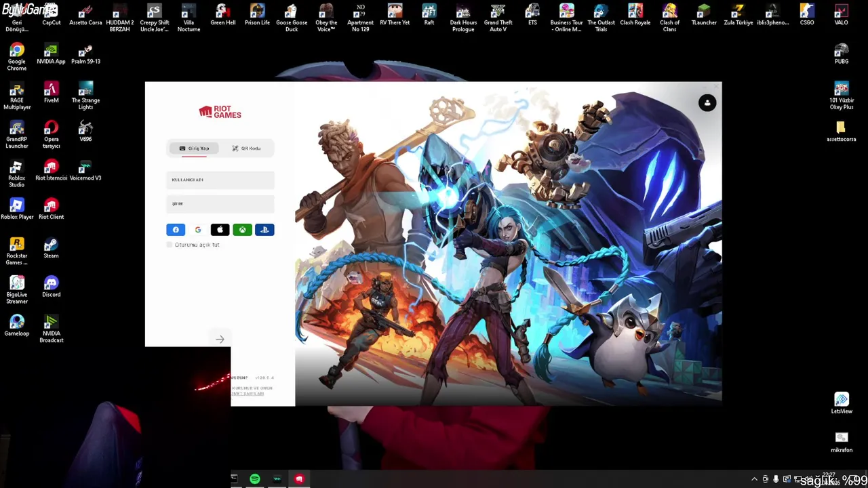This screenshot has height=488, width=868.
Task: Open Gameloop desktop icon
Action: click(17, 326)
